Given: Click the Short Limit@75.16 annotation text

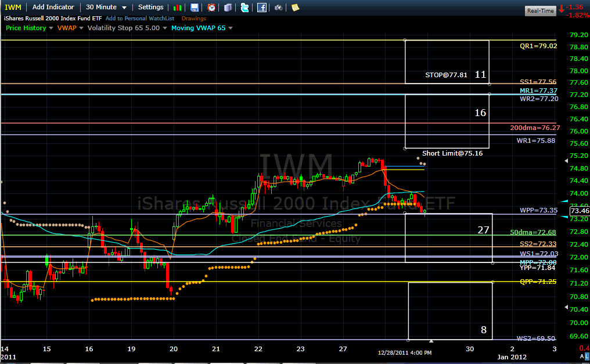Looking at the screenshot, I should tap(452, 153).
